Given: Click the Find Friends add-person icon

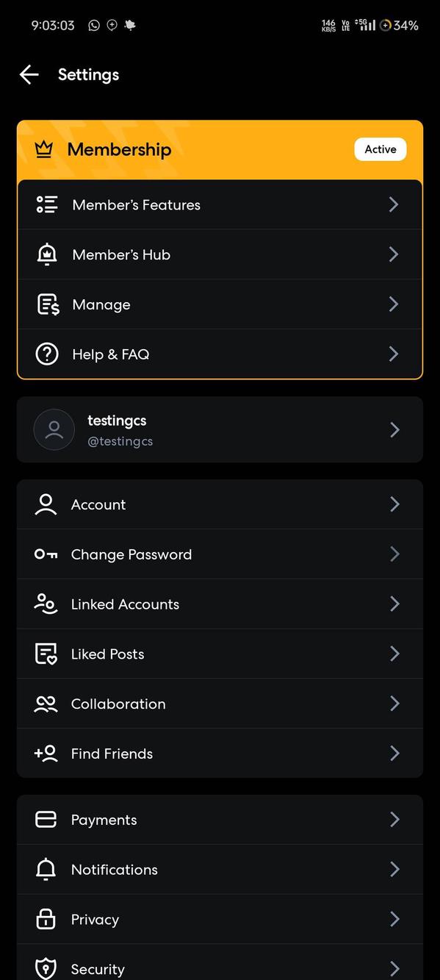Looking at the screenshot, I should pyautogui.click(x=46, y=753).
